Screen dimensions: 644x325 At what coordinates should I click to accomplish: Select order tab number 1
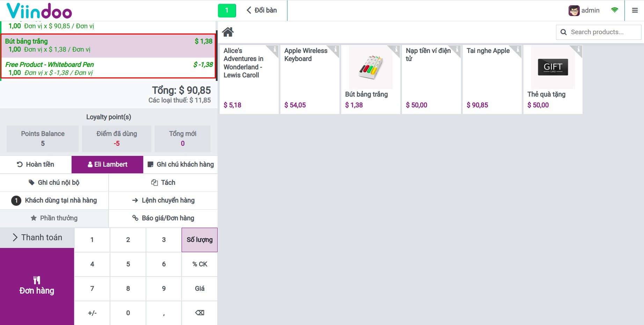pyautogui.click(x=227, y=10)
